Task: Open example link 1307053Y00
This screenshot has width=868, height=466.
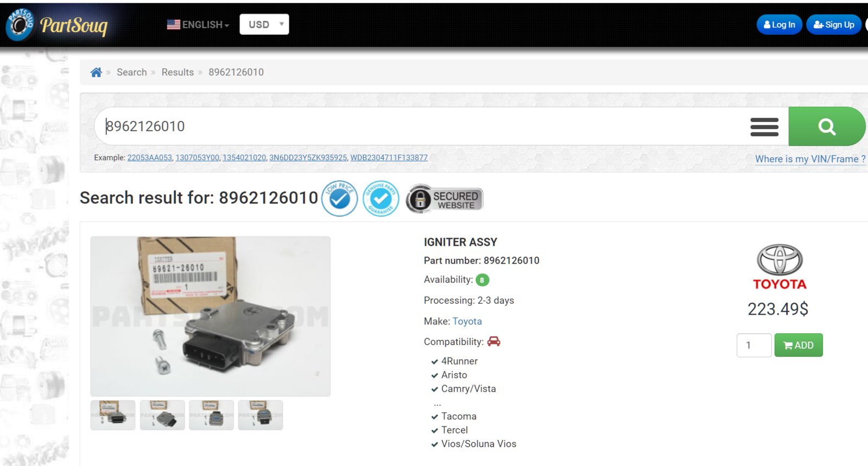Action: coord(198,158)
